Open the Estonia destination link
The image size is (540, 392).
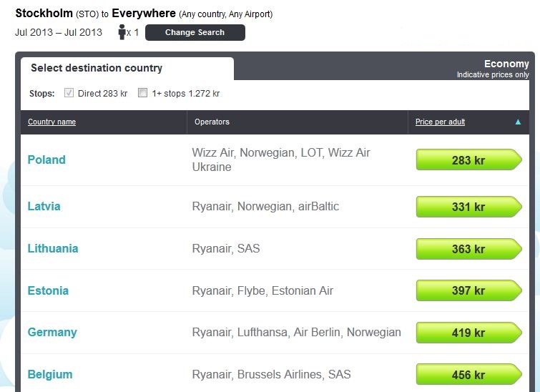48,290
